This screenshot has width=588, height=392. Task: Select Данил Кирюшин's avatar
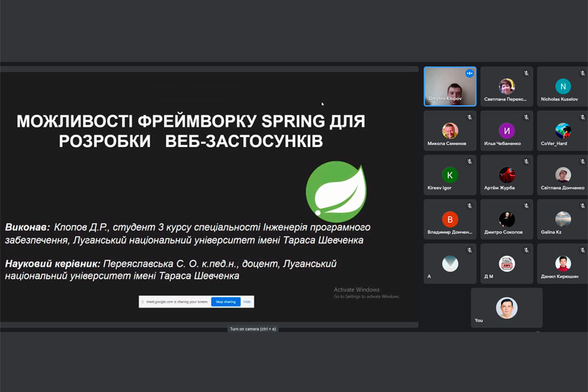[563, 263]
